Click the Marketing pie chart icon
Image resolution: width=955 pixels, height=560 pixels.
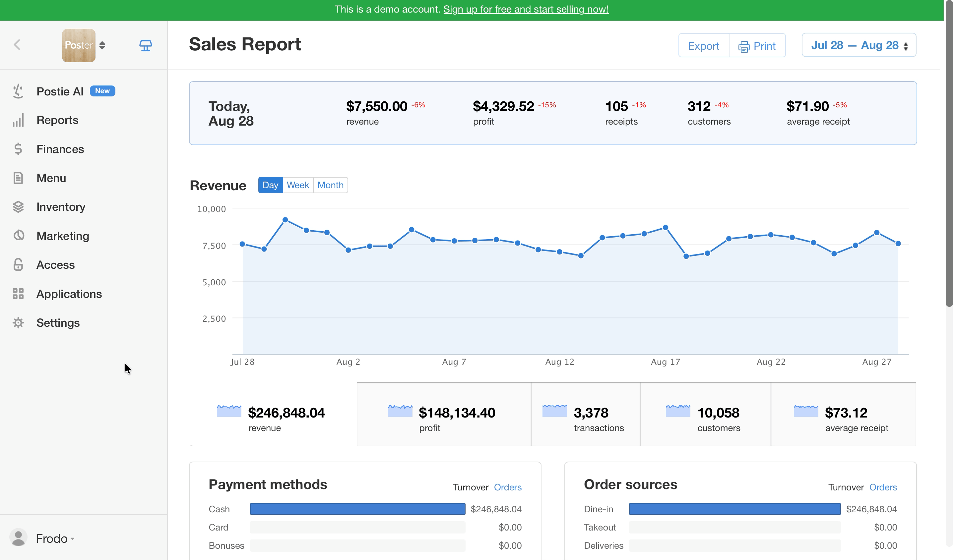click(x=18, y=236)
